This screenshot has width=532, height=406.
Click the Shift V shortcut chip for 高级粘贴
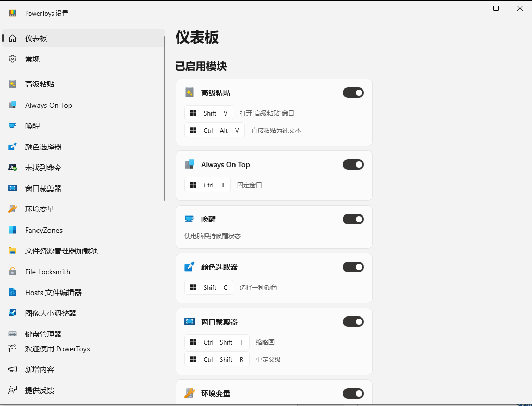click(208, 112)
